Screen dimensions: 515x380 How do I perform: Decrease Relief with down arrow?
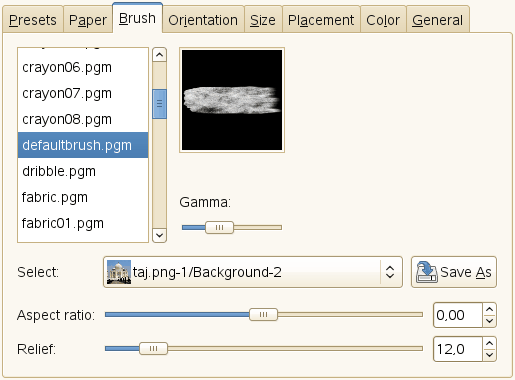(x=489, y=355)
